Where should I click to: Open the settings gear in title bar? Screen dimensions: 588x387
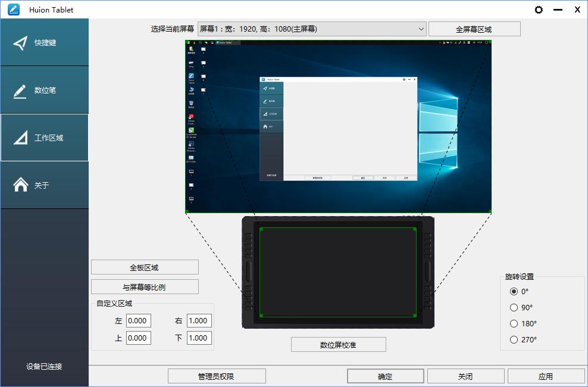pyautogui.click(x=539, y=10)
